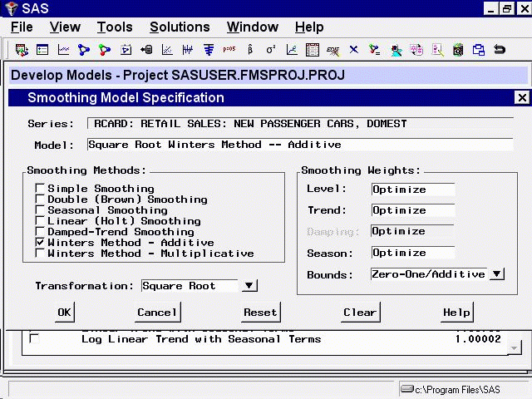The height and width of the screenshot is (399, 532).
Task: Click the prediction error spikes plot icon
Action: coord(188,50)
